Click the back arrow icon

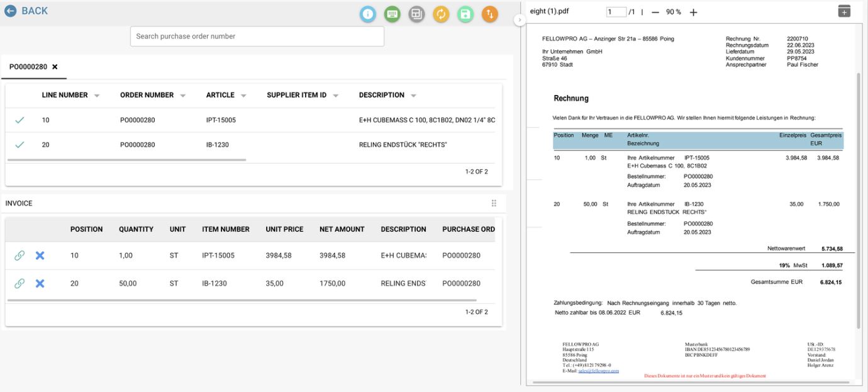click(x=10, y=11)
